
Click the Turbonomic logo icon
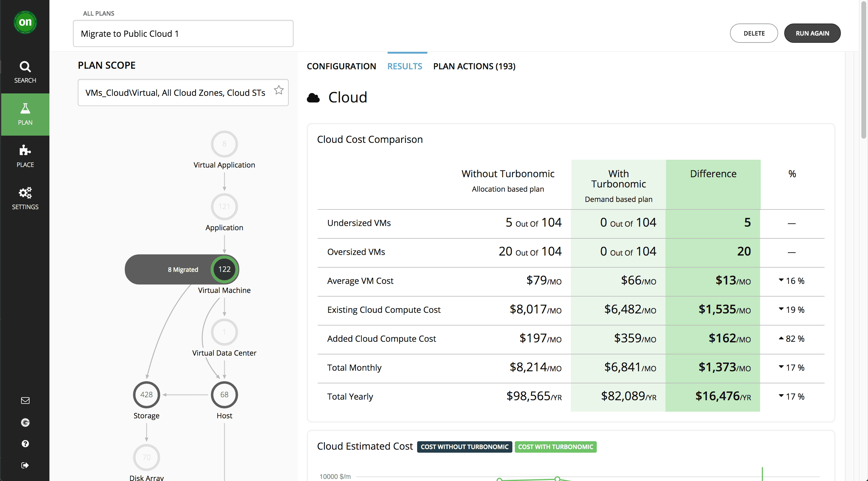click(25, 21)
